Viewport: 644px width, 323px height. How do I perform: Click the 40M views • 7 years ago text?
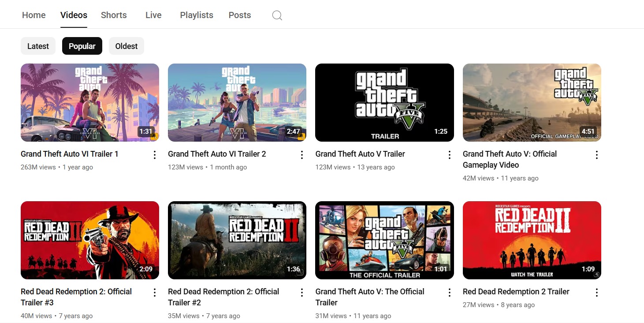tap(57, 316)
